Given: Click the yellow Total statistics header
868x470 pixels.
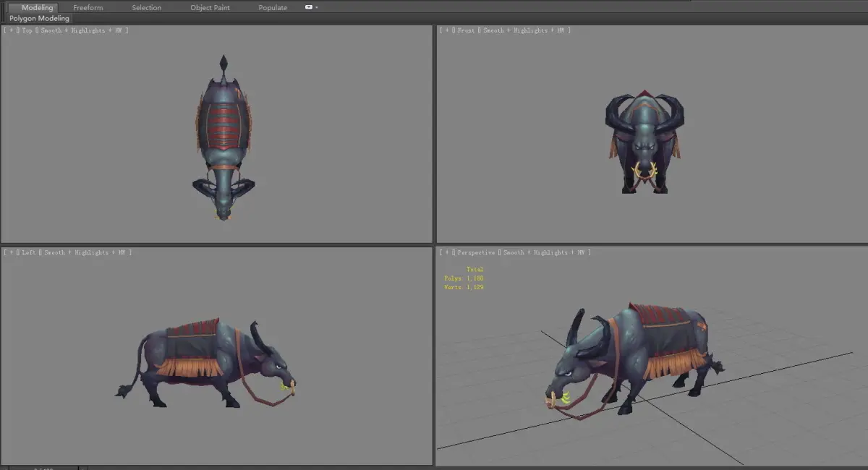Looking at the screenshot, I should [x=475, y=269].
